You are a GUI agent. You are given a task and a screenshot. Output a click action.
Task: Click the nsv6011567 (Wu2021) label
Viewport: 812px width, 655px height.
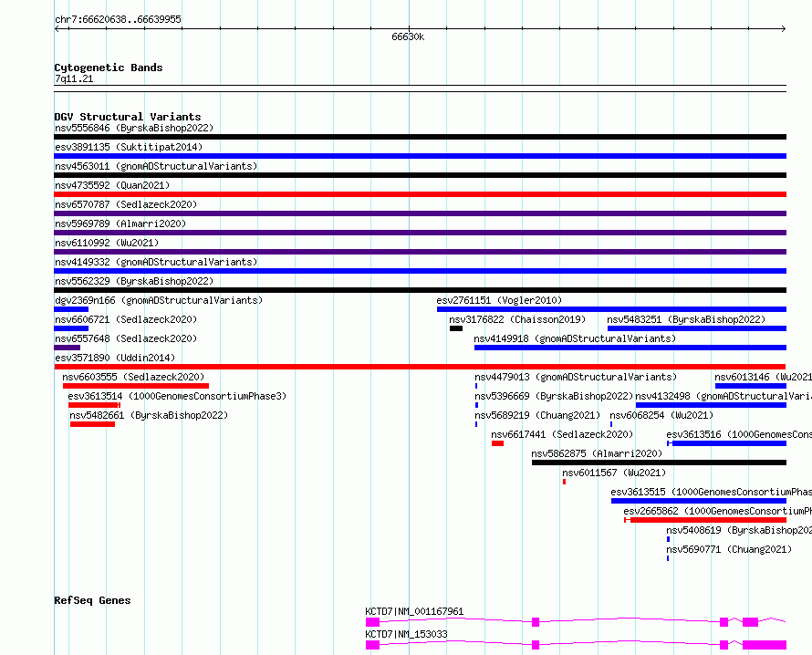(x=614, y=473)
